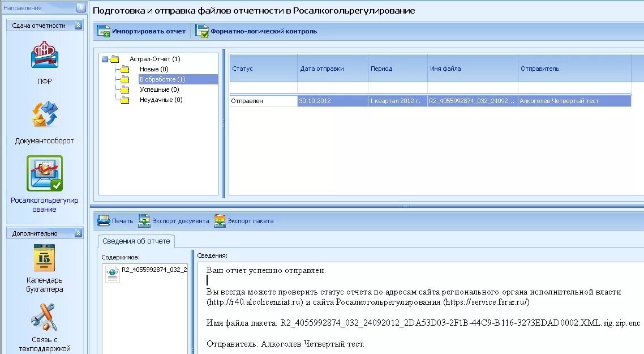Click the 1 квартал 2012 г. cell

coord(398,101)
